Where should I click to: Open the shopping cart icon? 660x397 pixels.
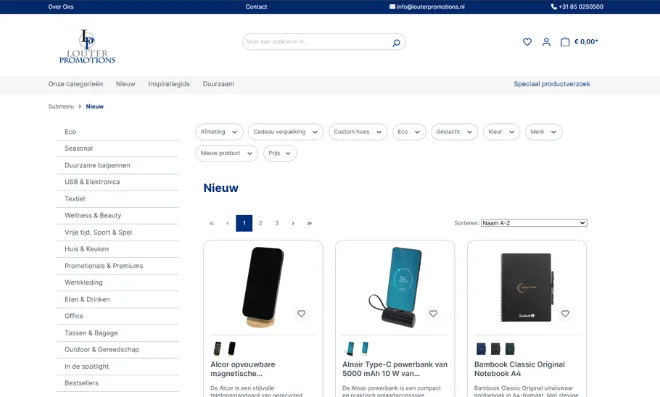[x=565, y=42]
